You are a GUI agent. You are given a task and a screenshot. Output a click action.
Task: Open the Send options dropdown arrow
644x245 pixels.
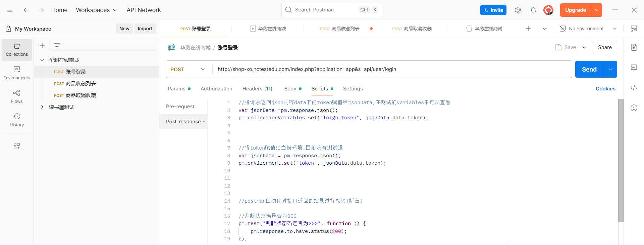click(x=610, y=69)
